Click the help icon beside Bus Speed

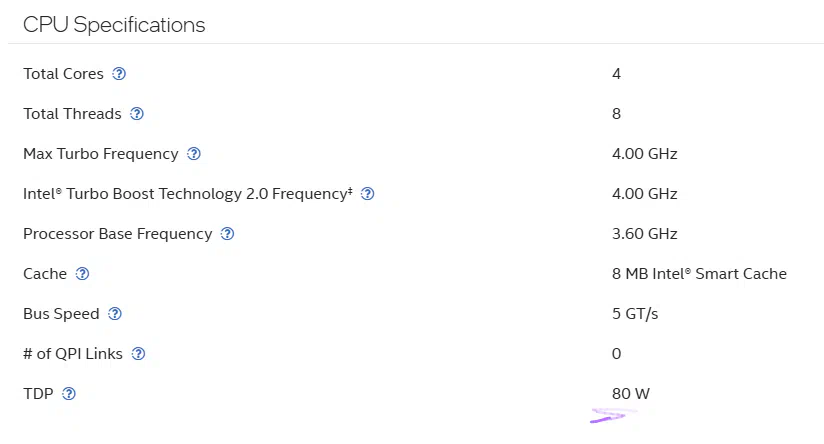click(115, 314)
